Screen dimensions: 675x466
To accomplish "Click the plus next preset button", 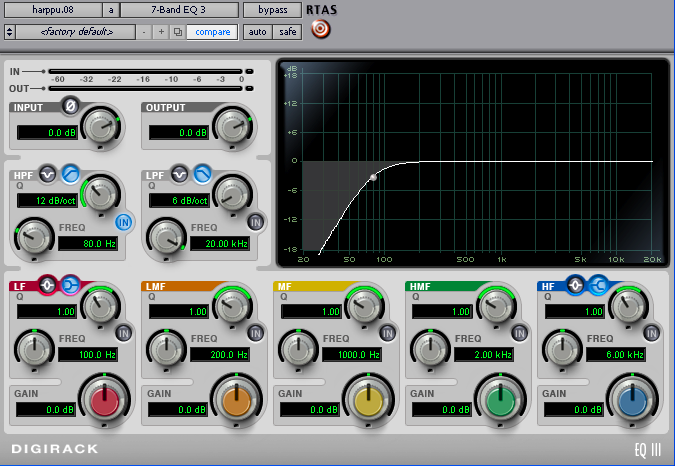I will pos(161,32).
